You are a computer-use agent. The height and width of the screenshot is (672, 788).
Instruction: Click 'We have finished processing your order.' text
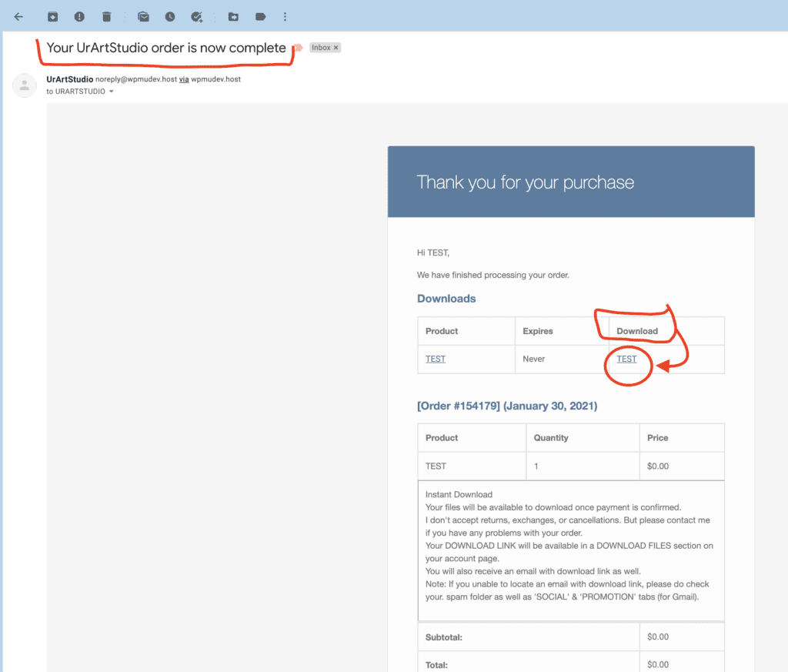493,275
